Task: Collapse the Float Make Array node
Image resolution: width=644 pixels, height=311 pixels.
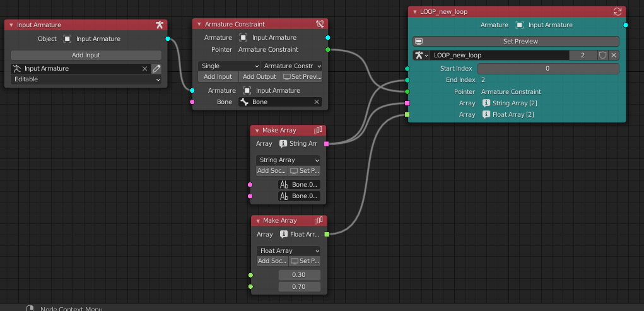Action: pyautogui.click(x=258, y=221)
